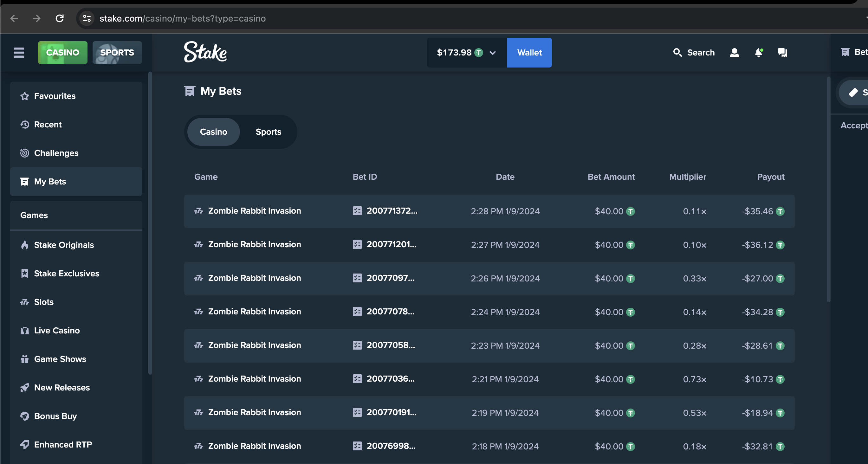Open the user profile icon
Screen dimensions: 868x464
pos(735,53)
